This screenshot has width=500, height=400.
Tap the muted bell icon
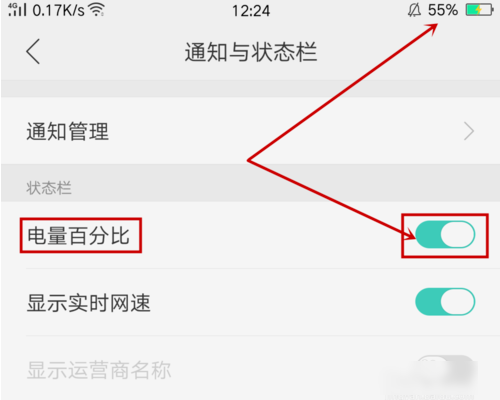(x=414, y=10)
